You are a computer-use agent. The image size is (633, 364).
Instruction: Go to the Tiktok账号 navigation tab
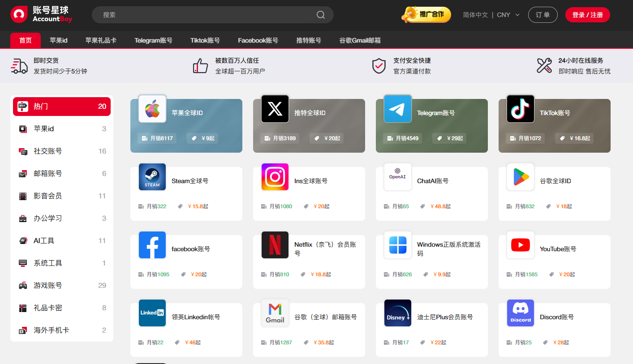(x=205, y=40)
